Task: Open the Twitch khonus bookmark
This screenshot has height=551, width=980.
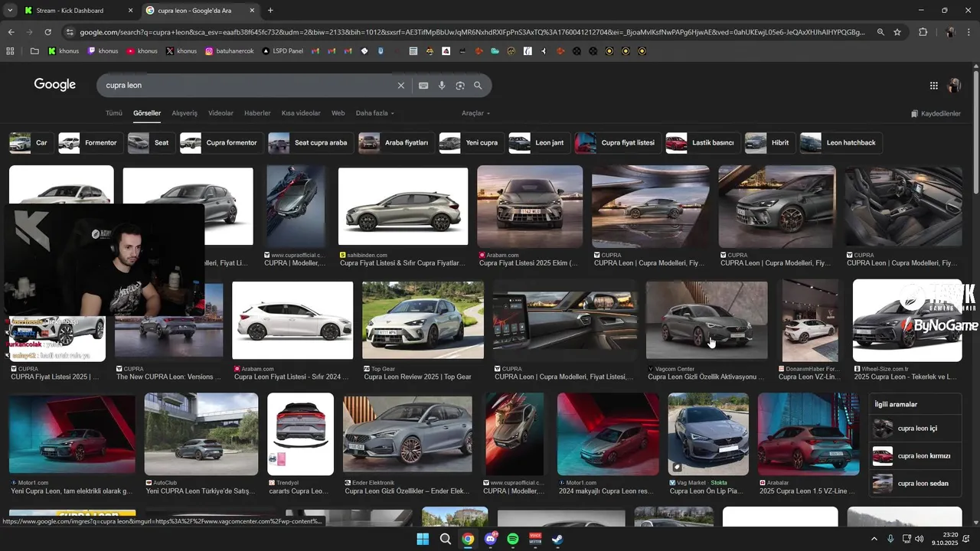Action: (x=103, y=51)
